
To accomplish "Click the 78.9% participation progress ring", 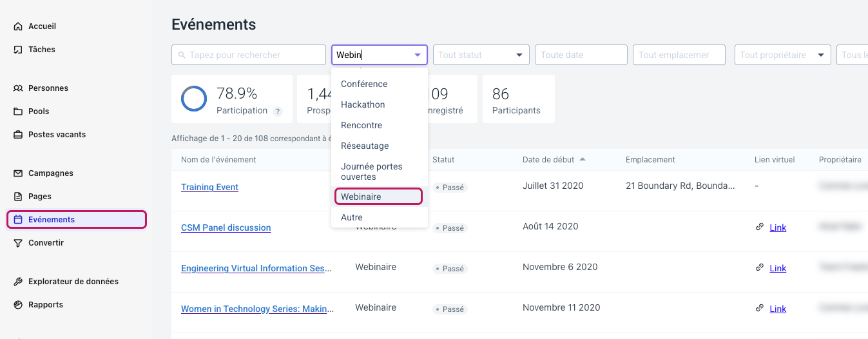I will pyautogui.click(x=194, y=99).
